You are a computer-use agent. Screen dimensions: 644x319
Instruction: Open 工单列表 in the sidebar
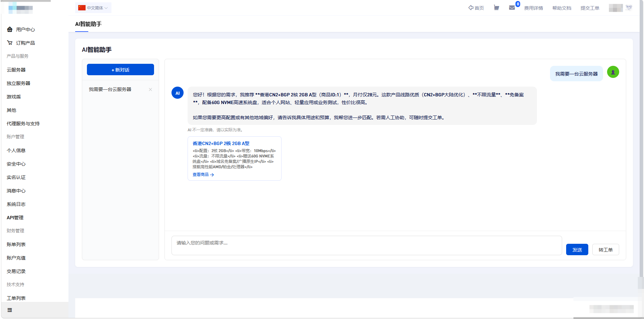[x=16, y=298]
